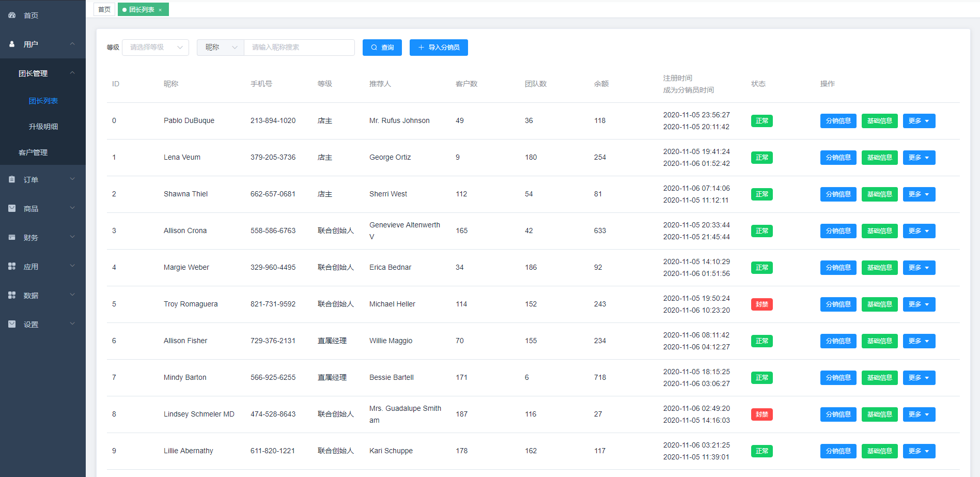Expand the 财务 sidebar menu chevron
Image resolution: width=980 pixels, height=477 pixels.
coord(72,237)
